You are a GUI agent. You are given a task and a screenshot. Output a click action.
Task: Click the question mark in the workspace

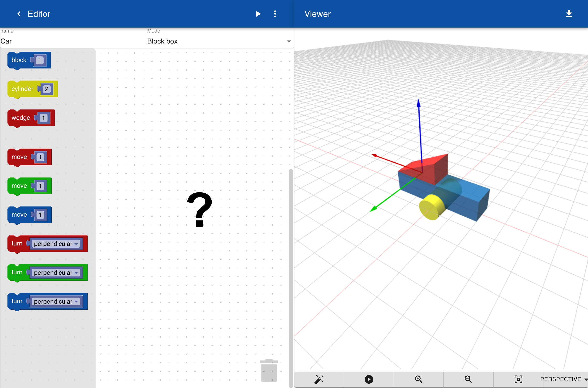[x=200, y=209]
